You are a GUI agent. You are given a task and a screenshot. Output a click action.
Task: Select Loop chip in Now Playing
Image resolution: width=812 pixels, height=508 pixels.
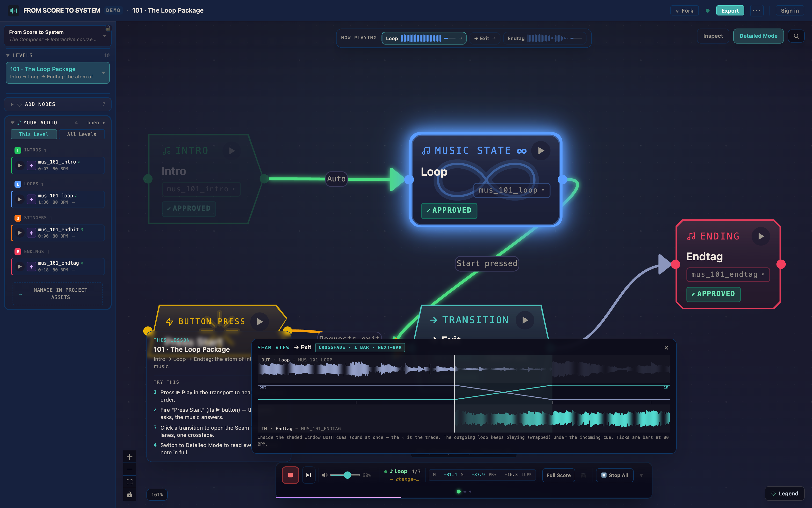(x=424, y=38)
